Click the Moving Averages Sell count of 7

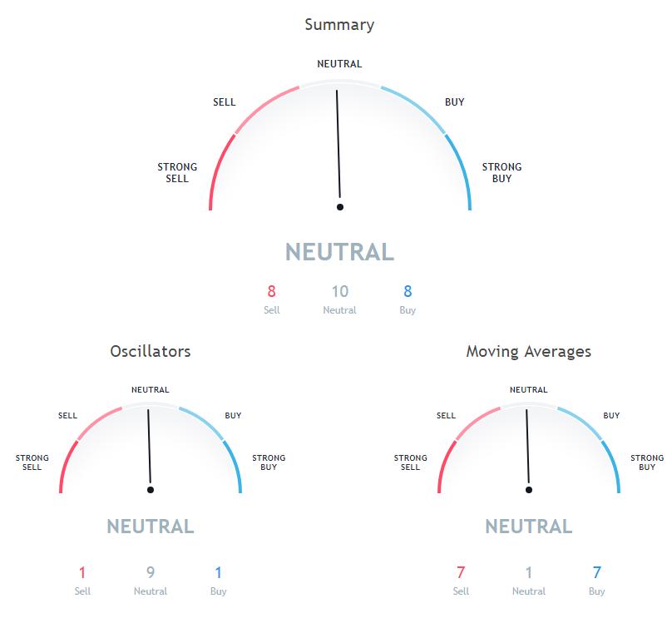pyautogui.click(x=461, y=573)
